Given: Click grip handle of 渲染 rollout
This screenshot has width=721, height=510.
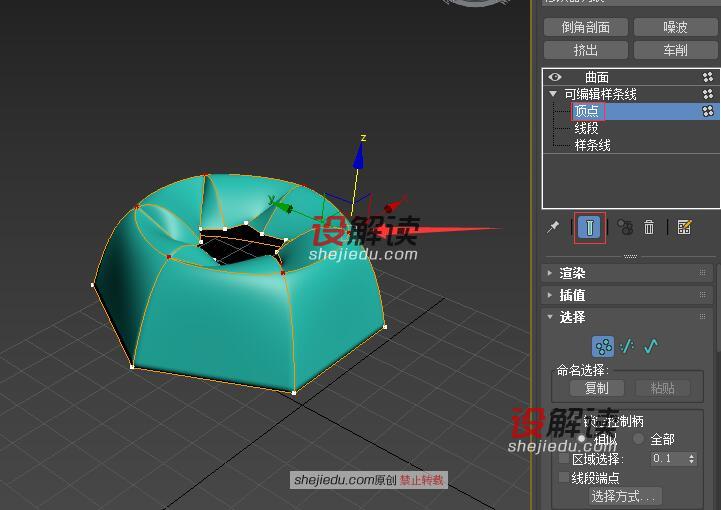Looking at the screenshot, I should [x=702, y=273].
